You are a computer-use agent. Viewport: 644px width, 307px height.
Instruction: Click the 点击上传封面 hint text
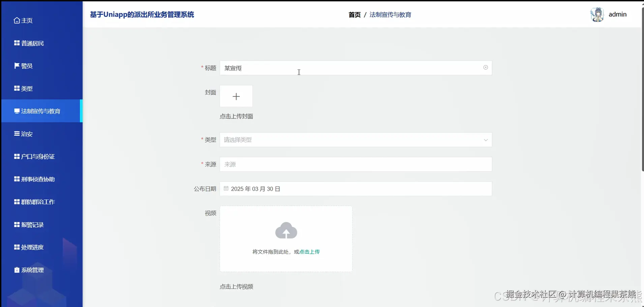click(x=236, y=116)
